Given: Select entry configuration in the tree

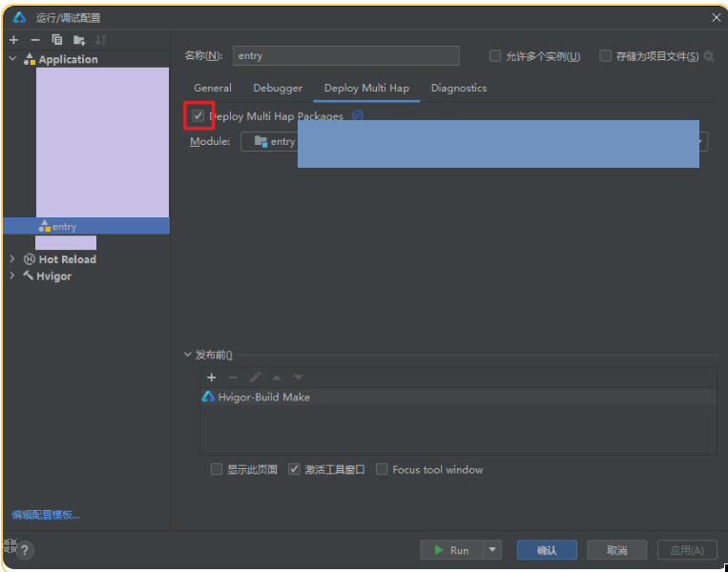Looking at the screenshot, I should pos(87,226).
